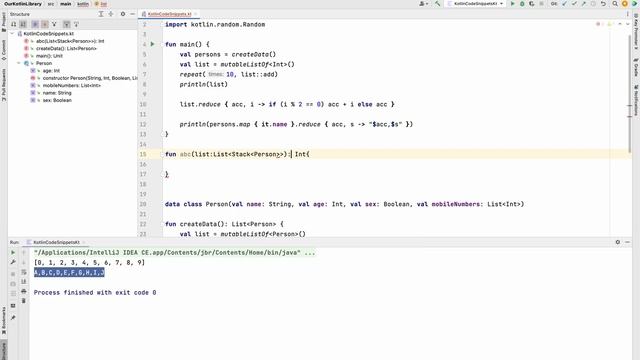Hide the Structure panel with minus icon
This screenshot has height=360, width=640.
(x=132, y=14)
